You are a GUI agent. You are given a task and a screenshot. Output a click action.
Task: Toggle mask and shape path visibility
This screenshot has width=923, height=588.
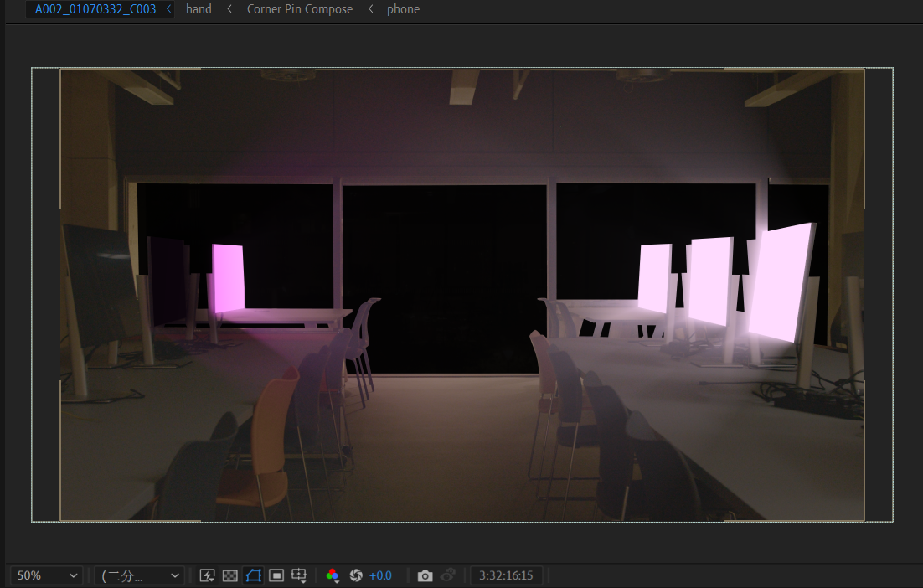pyautogui.click(x=253, y=575)
